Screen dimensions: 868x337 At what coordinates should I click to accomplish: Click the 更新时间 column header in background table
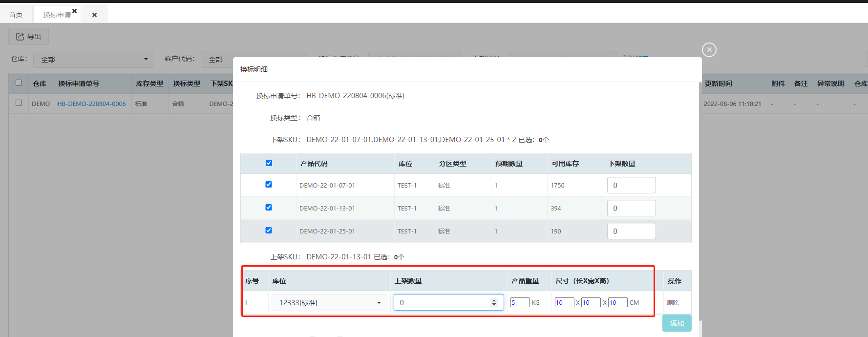coord(718,84)
